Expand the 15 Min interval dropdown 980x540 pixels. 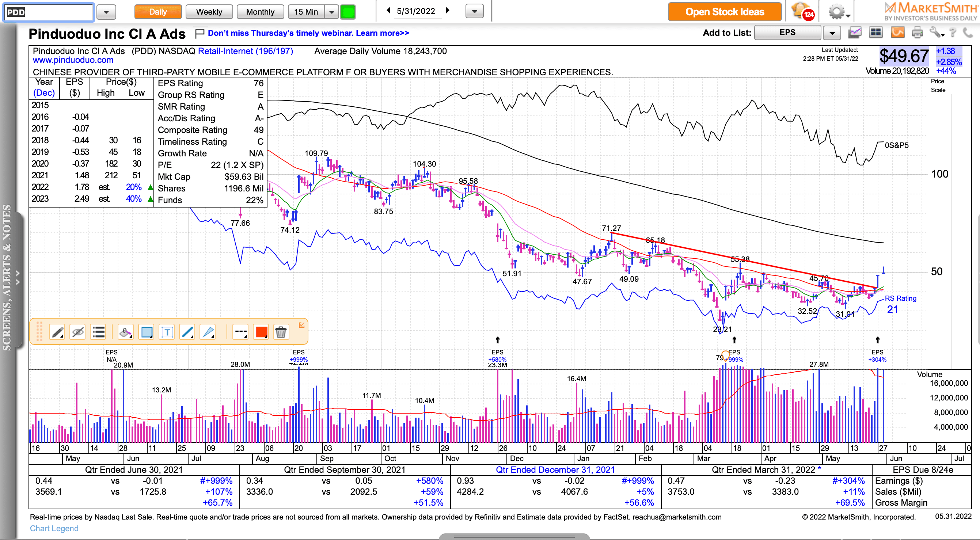pos(331,12)
